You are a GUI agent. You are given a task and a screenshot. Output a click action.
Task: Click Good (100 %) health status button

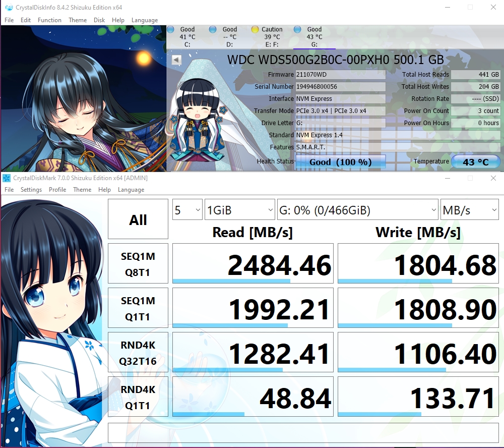(x=340, y=161)
